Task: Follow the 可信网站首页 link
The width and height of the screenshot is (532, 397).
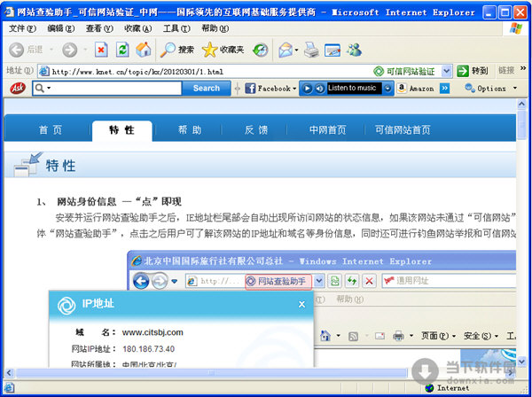Action: point(403,130)
